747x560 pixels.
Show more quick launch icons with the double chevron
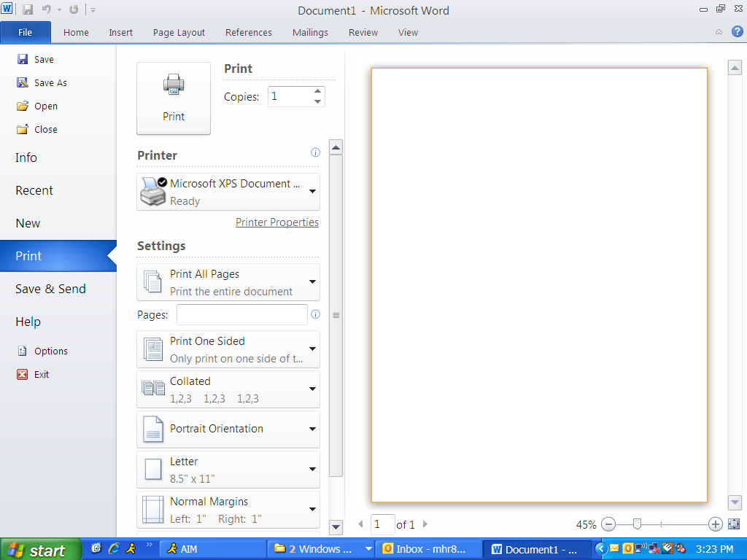pyautogui.click(x=149, y=545)
